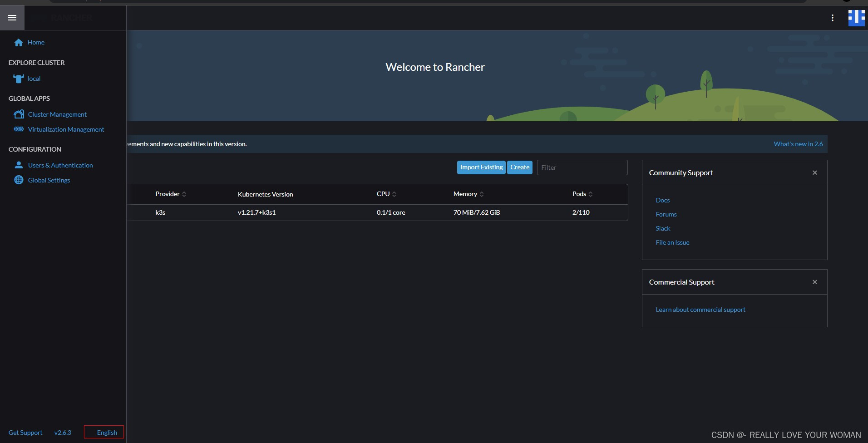Viewport: 868px width, 443px height.
Task: Toggle the hamburger navigation menu
Action: point(12,18)
